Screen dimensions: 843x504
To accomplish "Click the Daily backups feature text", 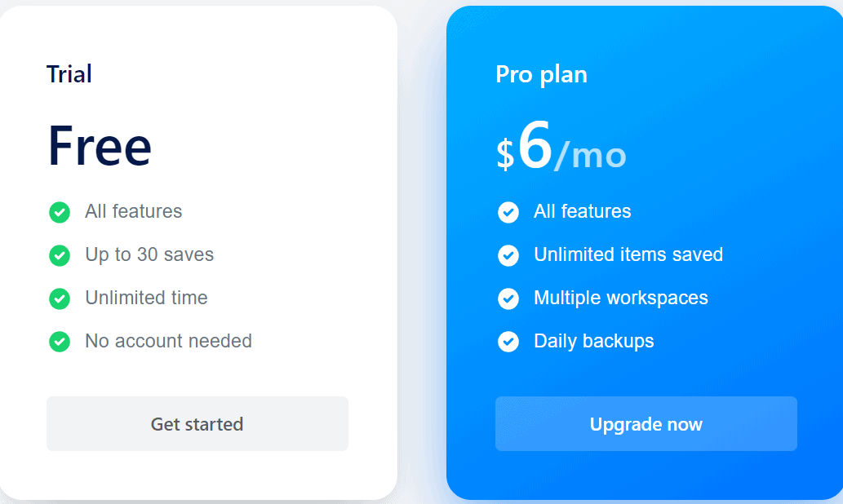I will tap(593, 342).
